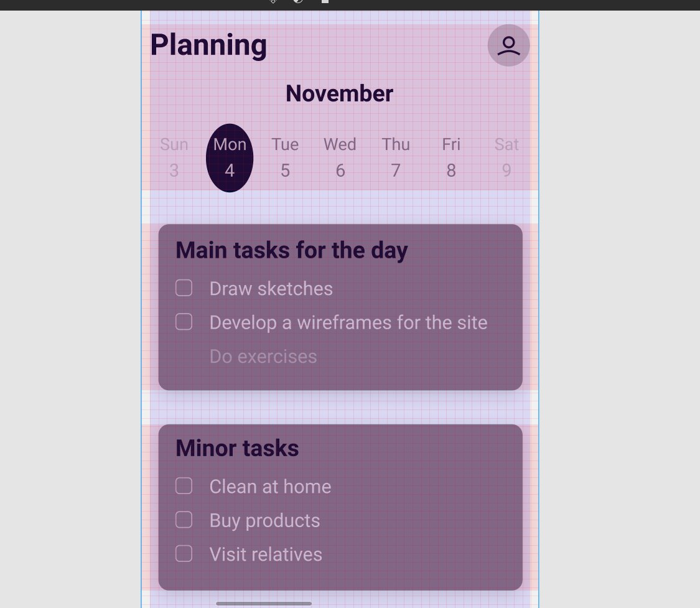Select Fri 8 date
700x608 pixels.
coord(451,157)
